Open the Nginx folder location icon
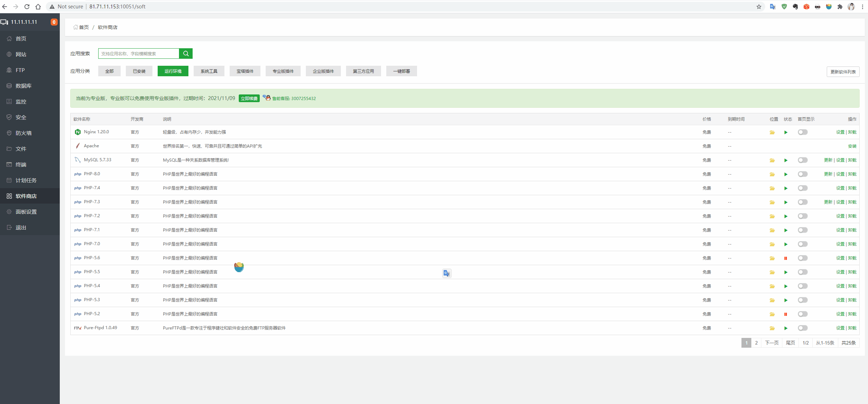The width and height of the screenshot is (868, 404). pos(772,132)
